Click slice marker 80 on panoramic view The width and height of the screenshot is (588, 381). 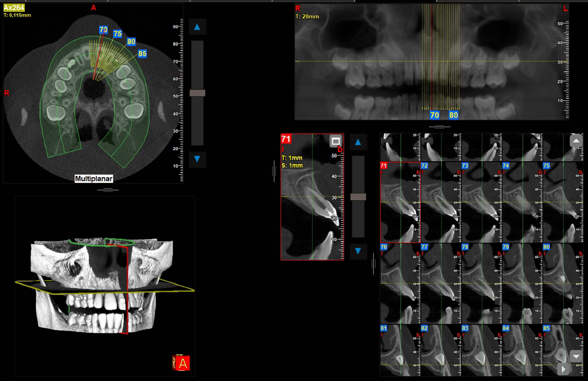click(x=453, y=115)
